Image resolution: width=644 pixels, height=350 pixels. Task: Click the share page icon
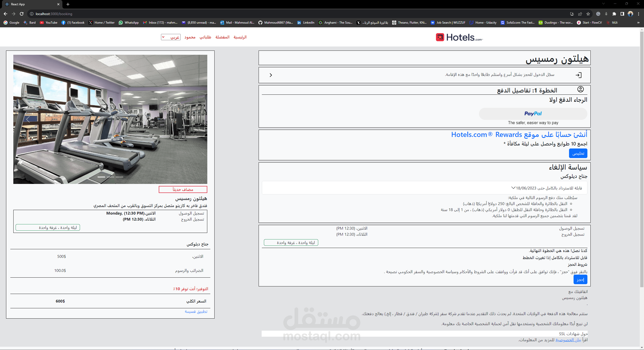(580, 14)
